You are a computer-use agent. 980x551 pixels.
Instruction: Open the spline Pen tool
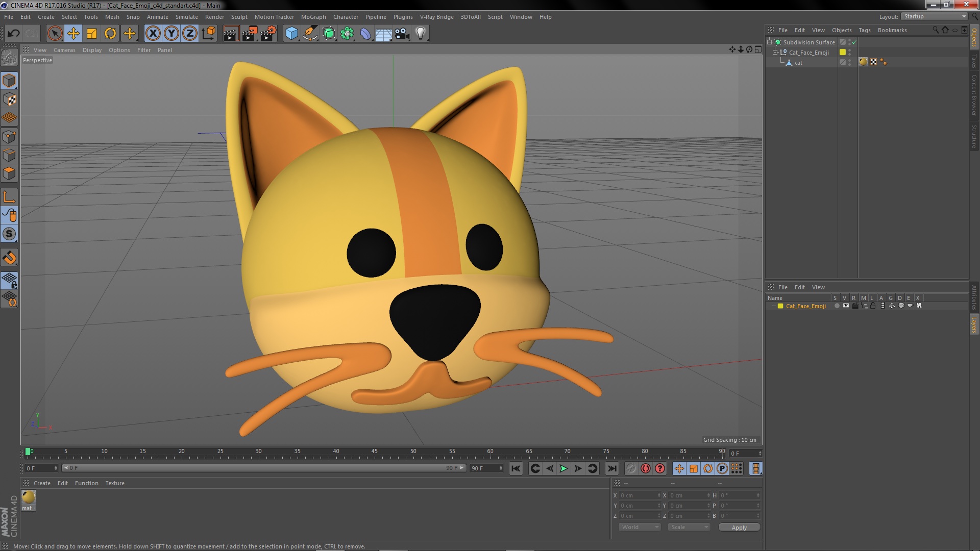(x=310, y=34)
